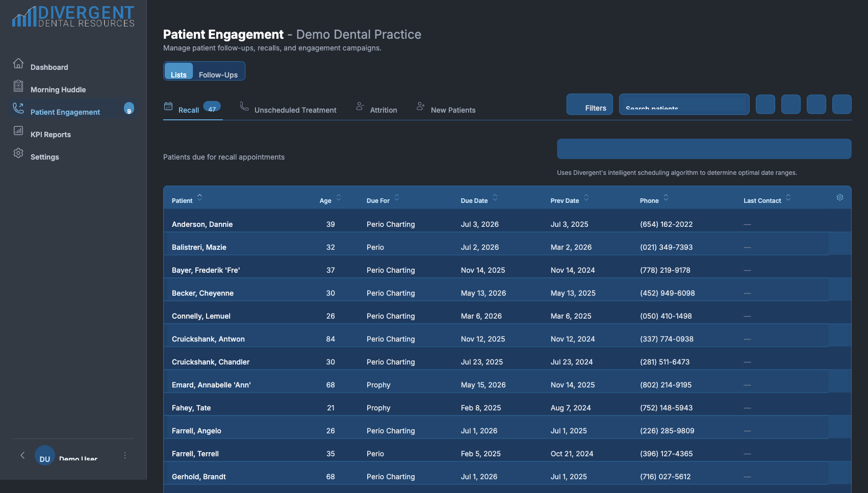
Task: Click the Divergent Dental Resources logo
Action: pos(73,16)
